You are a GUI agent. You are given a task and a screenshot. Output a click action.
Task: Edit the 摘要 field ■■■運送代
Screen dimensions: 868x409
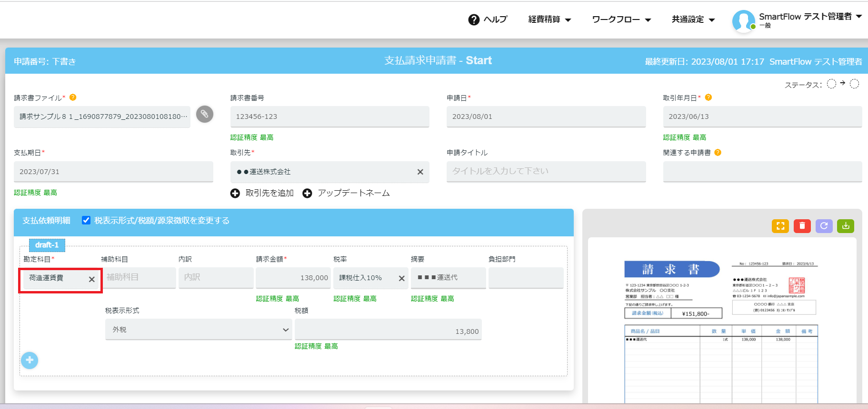pyautogui.click(x=448, y=278)
